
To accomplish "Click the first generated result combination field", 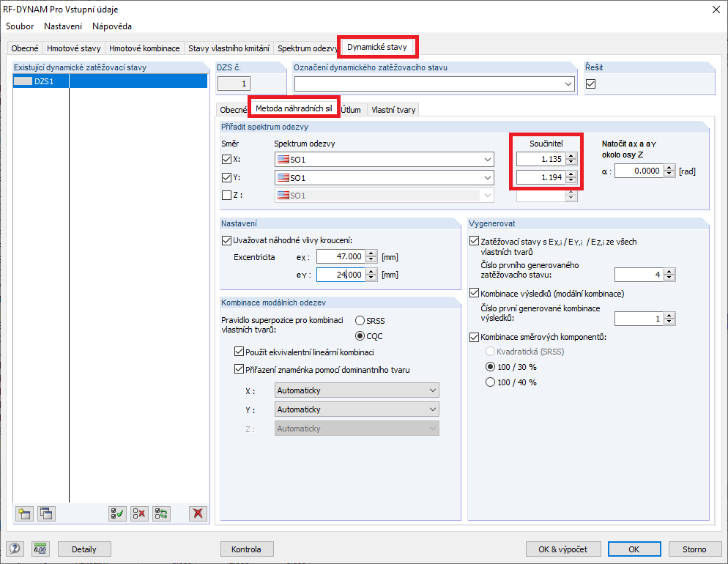I will pyautogui.click(x=639, y=319).
